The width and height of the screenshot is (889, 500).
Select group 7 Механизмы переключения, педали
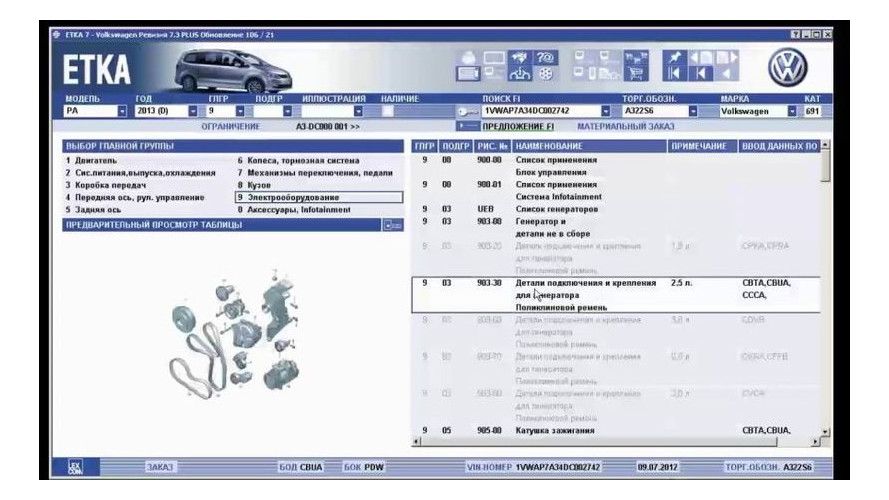point(315,173)
